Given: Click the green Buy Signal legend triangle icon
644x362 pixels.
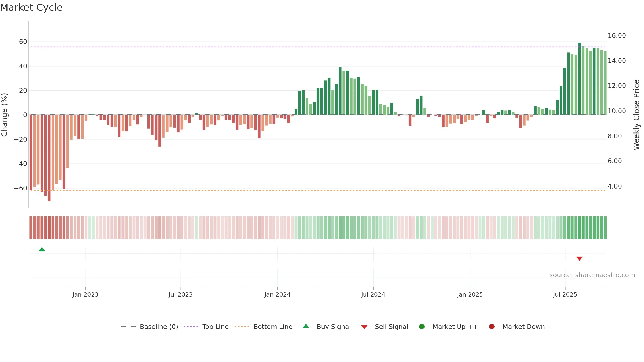Looking at the screenshot, I should [306, 326].
